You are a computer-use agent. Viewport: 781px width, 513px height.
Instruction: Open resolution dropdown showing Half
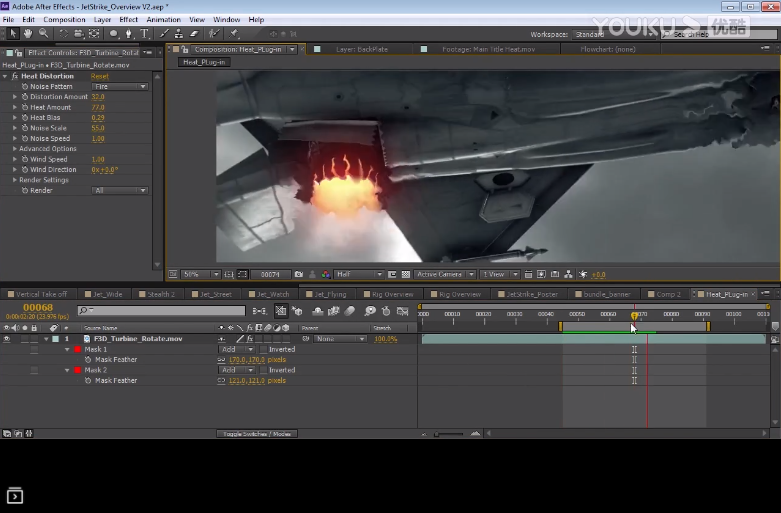pyautogui.click(x=359, y=274)
